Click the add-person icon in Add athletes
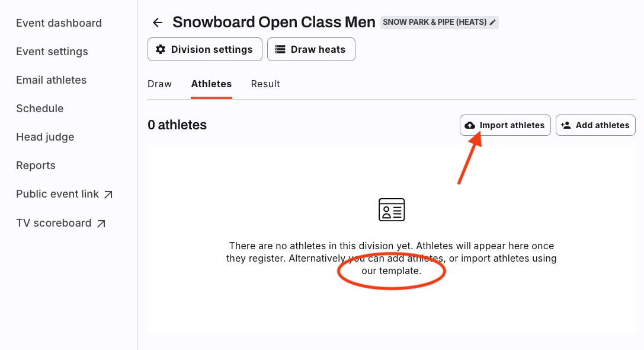 566,125
